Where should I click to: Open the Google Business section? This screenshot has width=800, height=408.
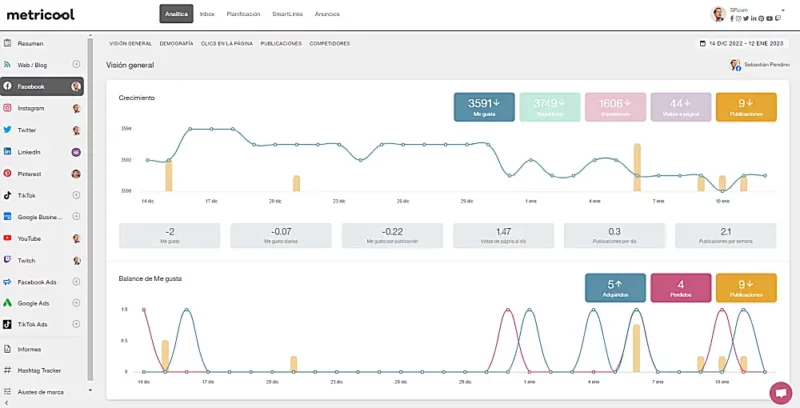click(x=40, y=217)
